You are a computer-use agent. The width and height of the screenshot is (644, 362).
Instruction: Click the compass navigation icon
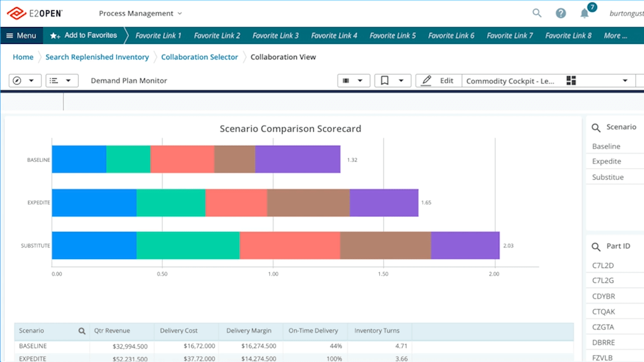17,81
